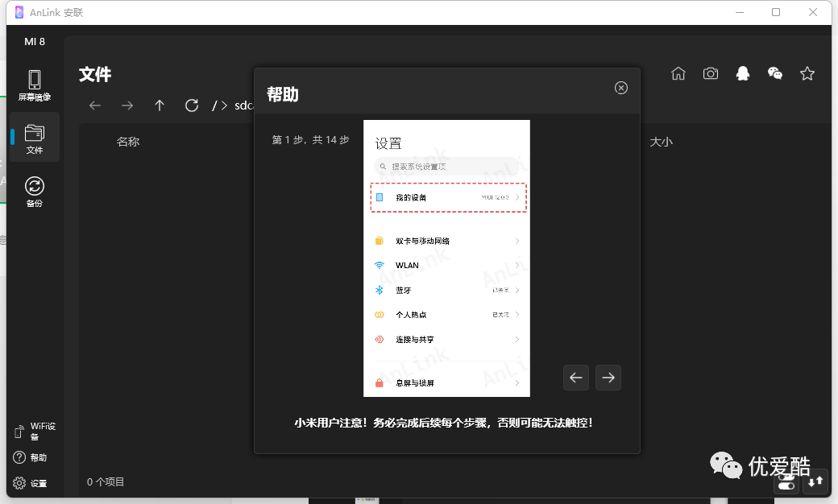Select the 文件 files sidebar tab
The height and width of the screenshot is (504, 838).
point(34,138)
